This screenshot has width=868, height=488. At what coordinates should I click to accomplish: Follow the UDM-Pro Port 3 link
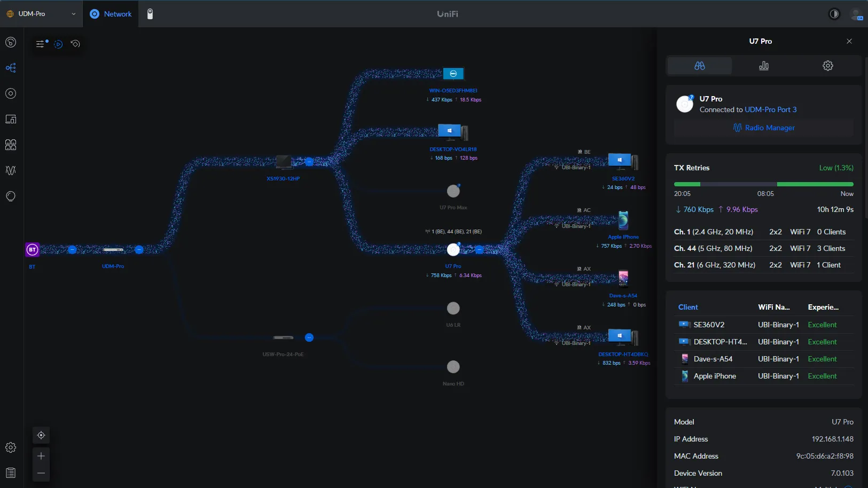[x=772, y=109]
